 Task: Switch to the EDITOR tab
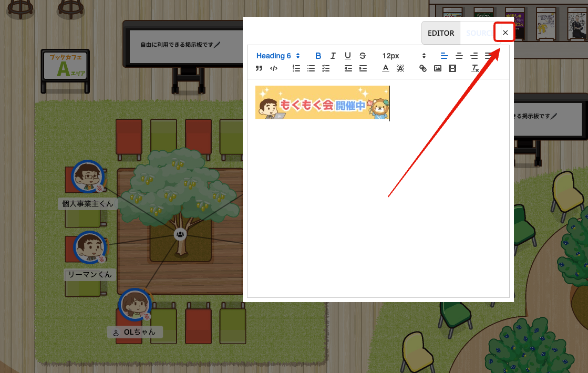point(441,33)
